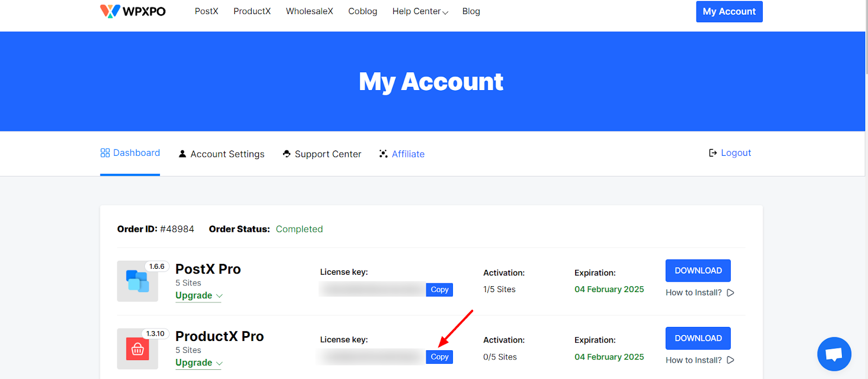The height and width of the screenshot is (379, 868).
Task: Click the Account Settings person icon
Action: click(182, 154)
